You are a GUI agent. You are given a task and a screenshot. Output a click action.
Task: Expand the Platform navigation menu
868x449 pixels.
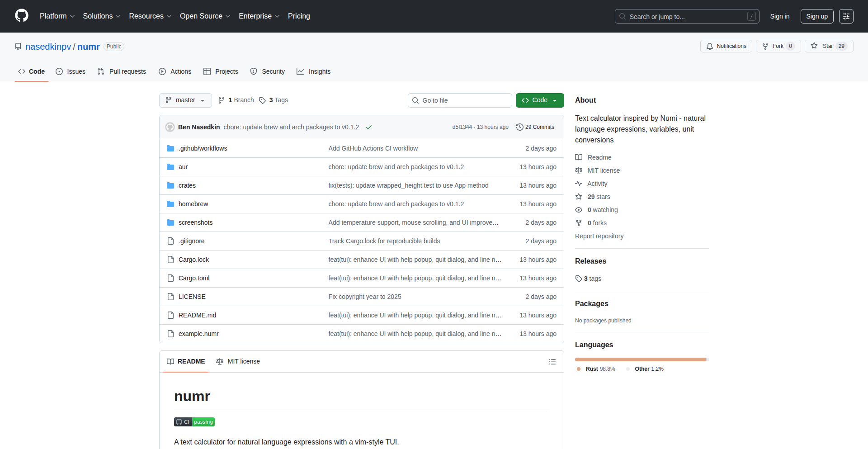pos(57,16)
